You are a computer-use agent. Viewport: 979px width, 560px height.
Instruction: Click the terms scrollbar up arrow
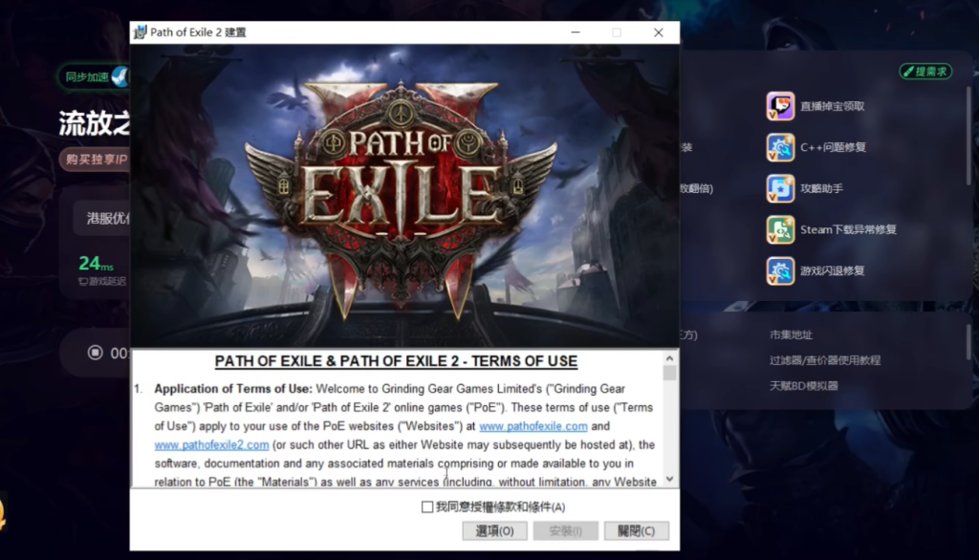point(669,358)
